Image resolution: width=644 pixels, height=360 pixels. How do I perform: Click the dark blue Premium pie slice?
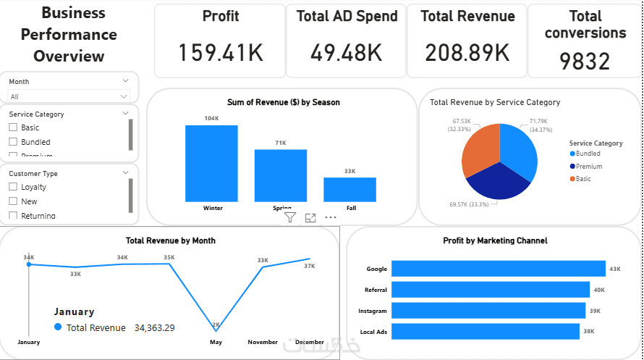pyautogui.click(x=499, y=183)
